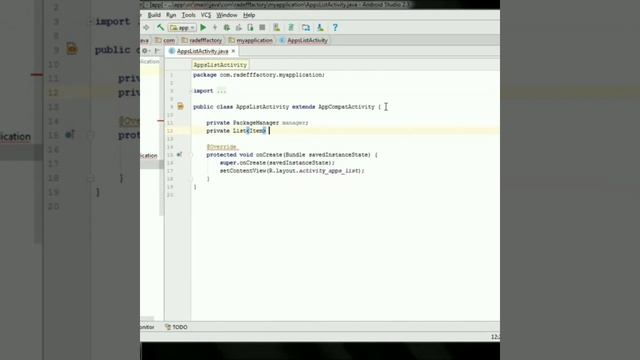Screen dimensions: 640x360
Task: Click the Attach debugger to process icon
Action: tap(250, 27)
